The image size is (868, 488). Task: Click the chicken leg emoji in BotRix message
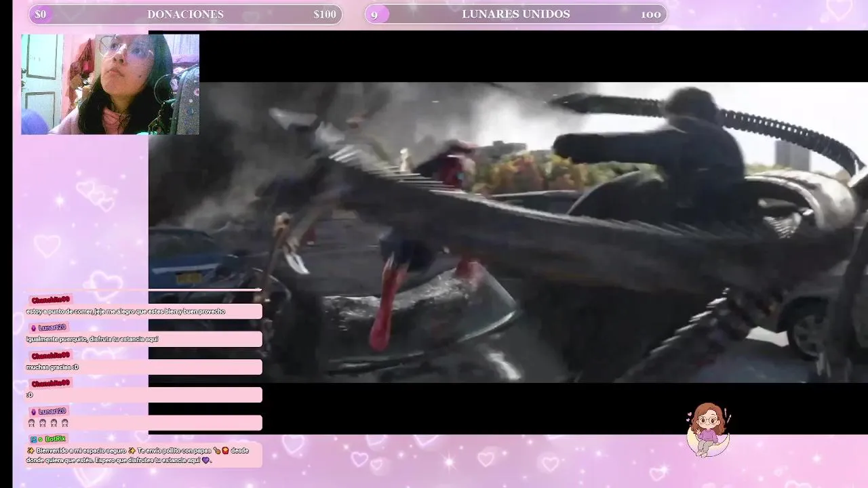pyautogui.click(x=216, y=451)
